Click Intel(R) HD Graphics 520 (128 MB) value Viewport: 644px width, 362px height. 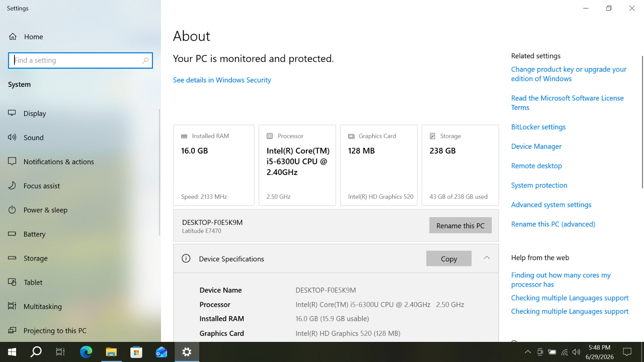(x=348, y=333)
